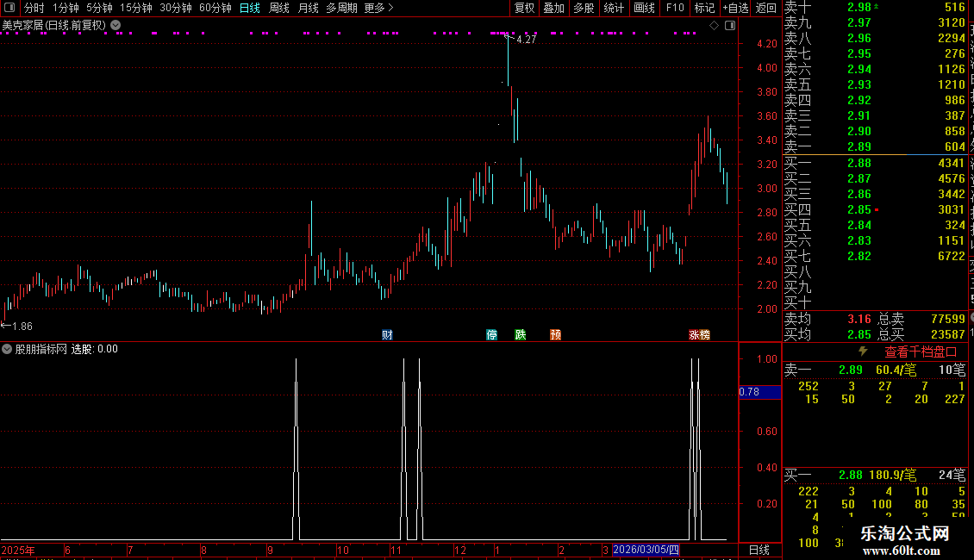Toggle the sidebar panel icon at top-left
This screenshot has height=560, width=974.
(9, 8)
